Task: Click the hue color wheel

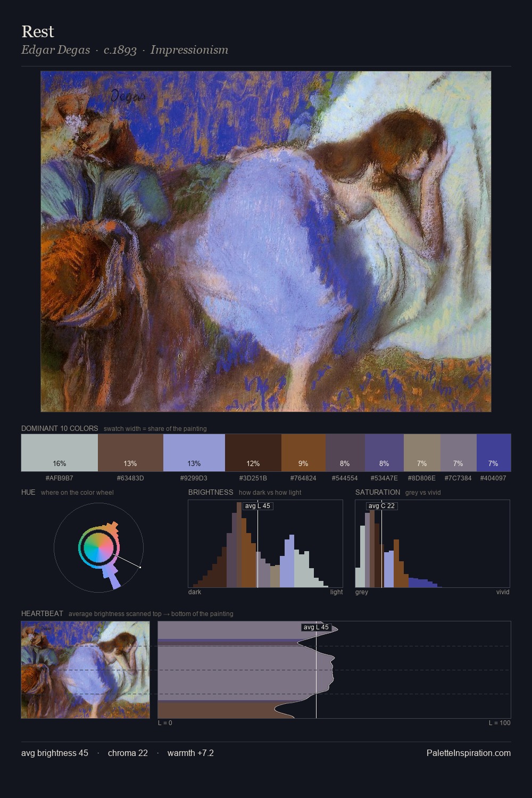Action: click(98, 547)
